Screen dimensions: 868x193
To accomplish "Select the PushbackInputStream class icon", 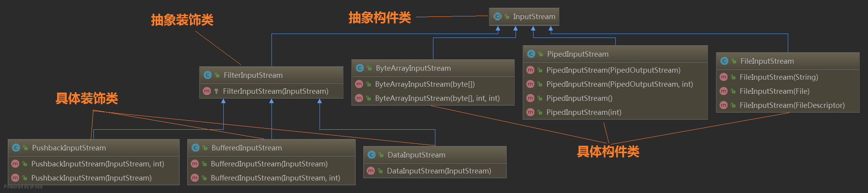I will (x=16, y=148).
